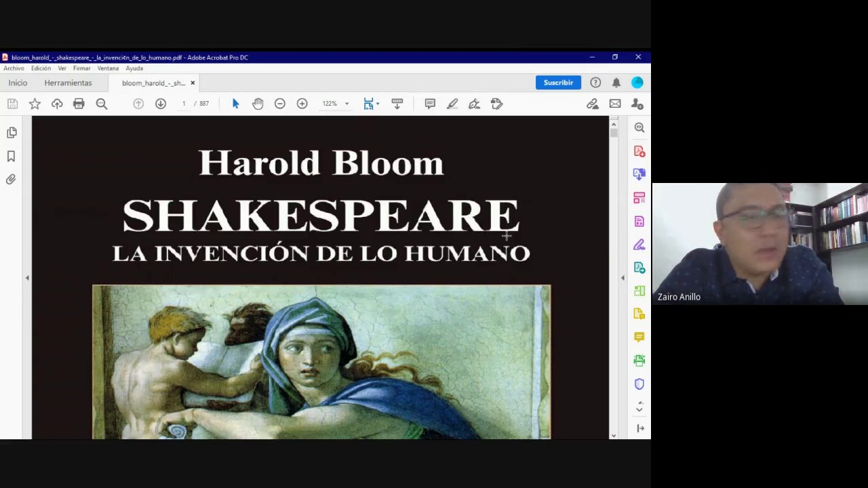Go to next page arrow
The image size is (868, 488).
pos(161,104)
